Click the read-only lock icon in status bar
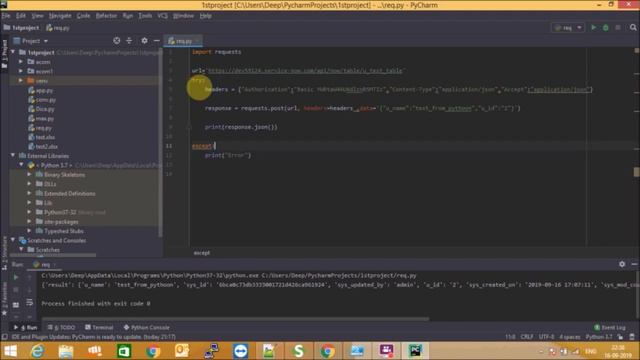This screenshot has width=640, height=360. coord(620,337)
